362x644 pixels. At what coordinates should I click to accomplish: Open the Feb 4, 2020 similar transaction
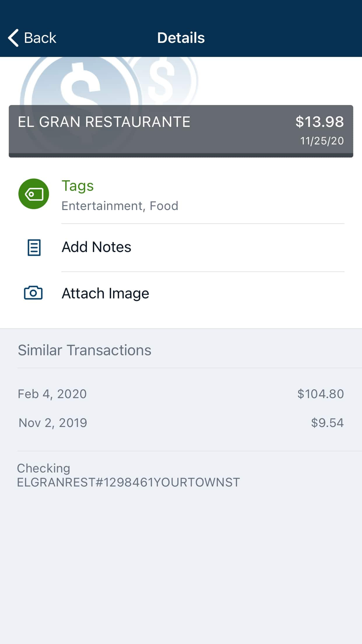pos(52,394)
